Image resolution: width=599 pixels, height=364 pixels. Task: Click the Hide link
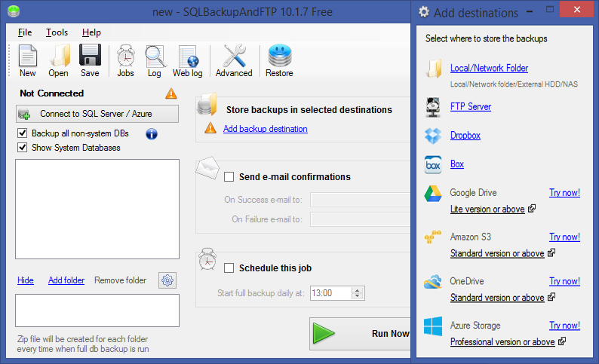[x=25, y=280]
